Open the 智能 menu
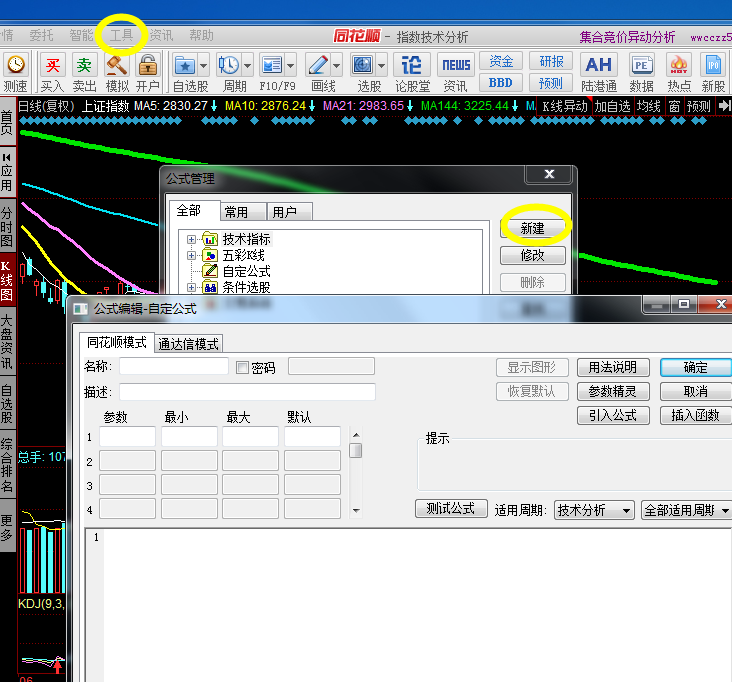The image size is (732, 682). [81, 35]
